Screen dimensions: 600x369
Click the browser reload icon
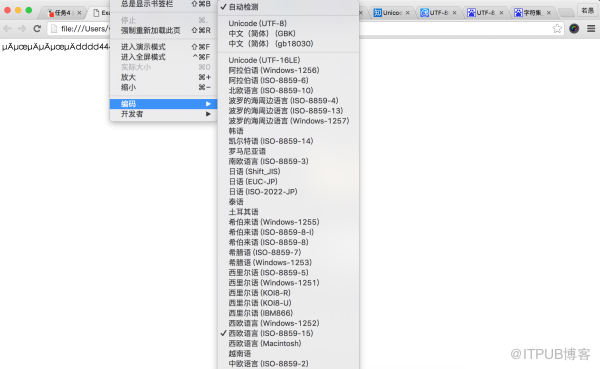tap(37, 28)
